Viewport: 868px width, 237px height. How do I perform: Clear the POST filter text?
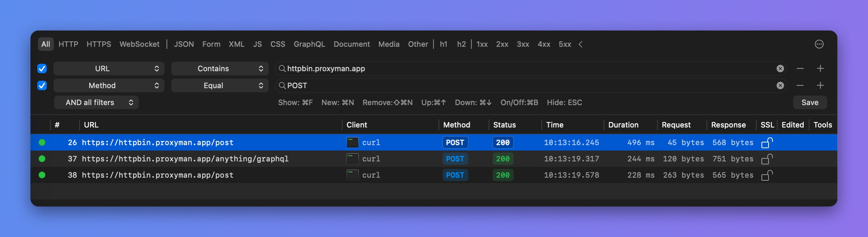[780, 85]
